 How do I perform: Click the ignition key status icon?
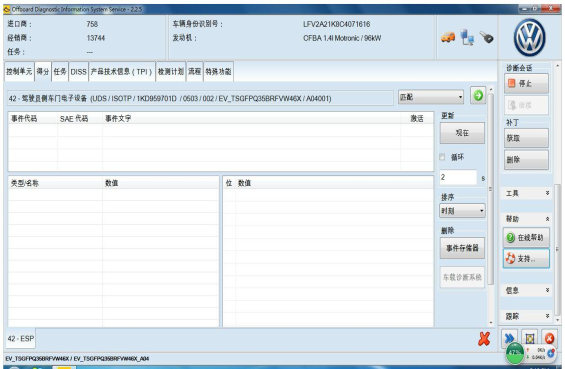click(x=486, y=37)
